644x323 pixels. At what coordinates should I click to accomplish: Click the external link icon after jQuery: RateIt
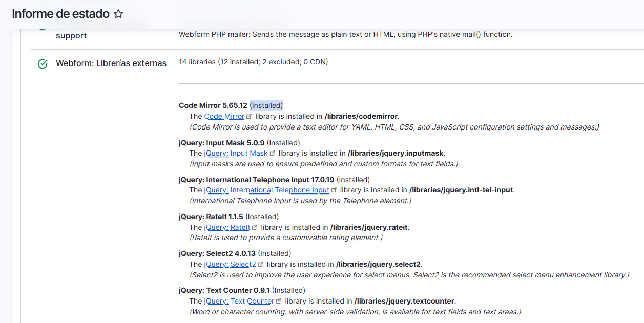[x=255, y=227]
